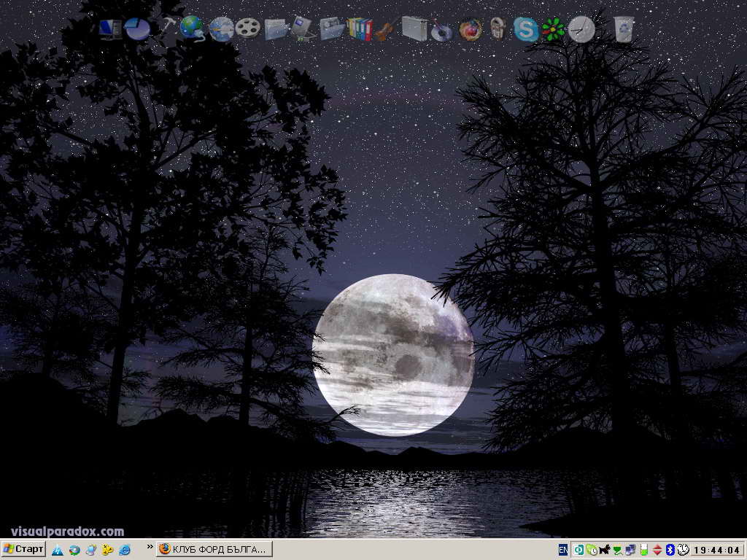Open the Skype icon in the dock
Image resolution: width=747 pixels, height=560 pixels.
coord(525,29)
